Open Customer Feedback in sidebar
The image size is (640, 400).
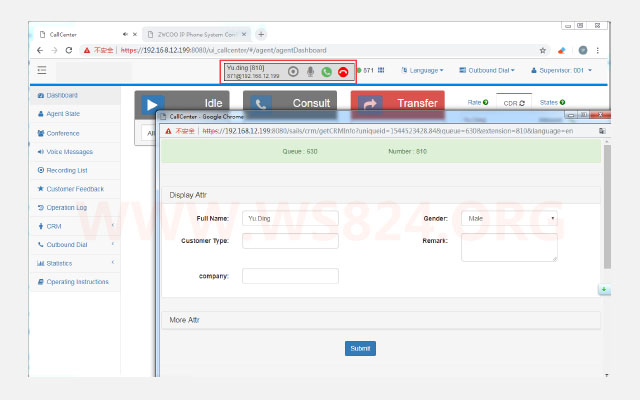75,189
